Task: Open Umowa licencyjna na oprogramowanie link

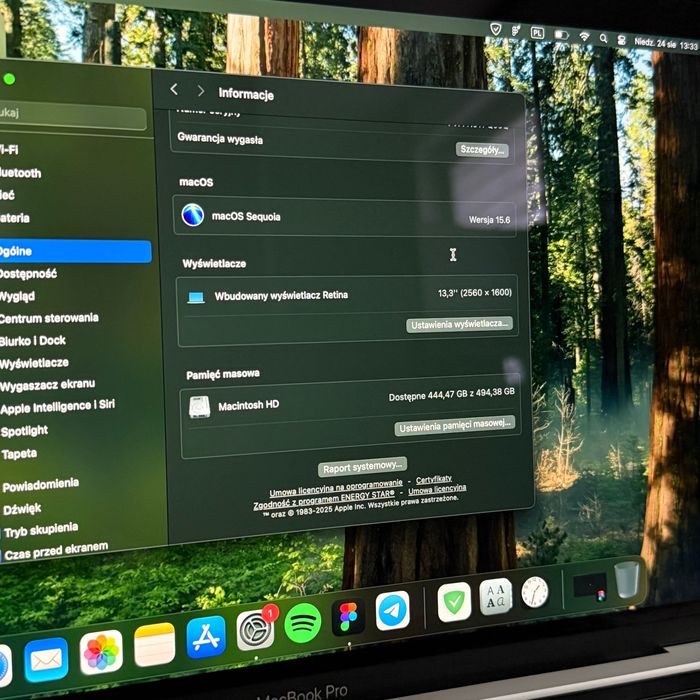Action: (x=336, y=488)
